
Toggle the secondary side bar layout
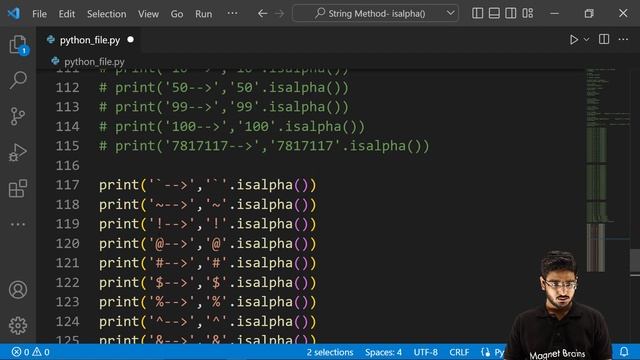pos(511,13)
